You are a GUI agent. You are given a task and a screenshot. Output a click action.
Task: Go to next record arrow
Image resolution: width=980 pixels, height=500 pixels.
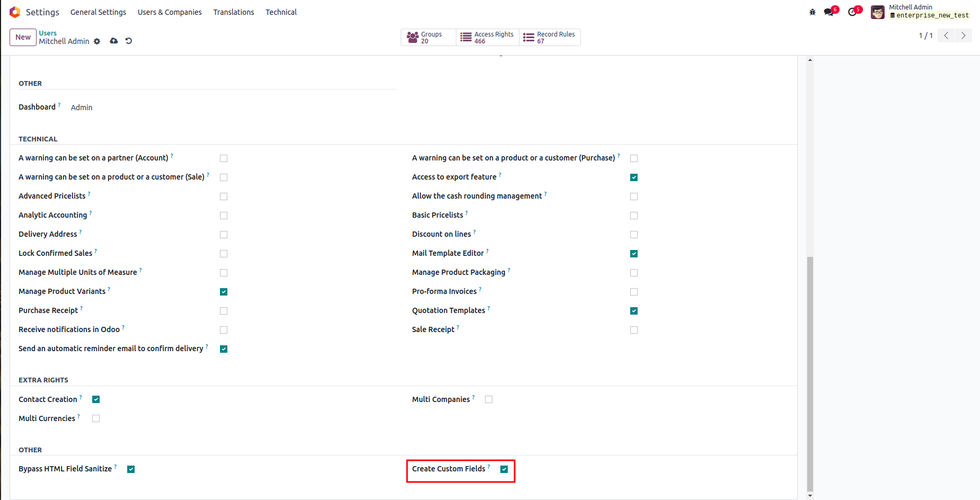(x=963, y=35)
